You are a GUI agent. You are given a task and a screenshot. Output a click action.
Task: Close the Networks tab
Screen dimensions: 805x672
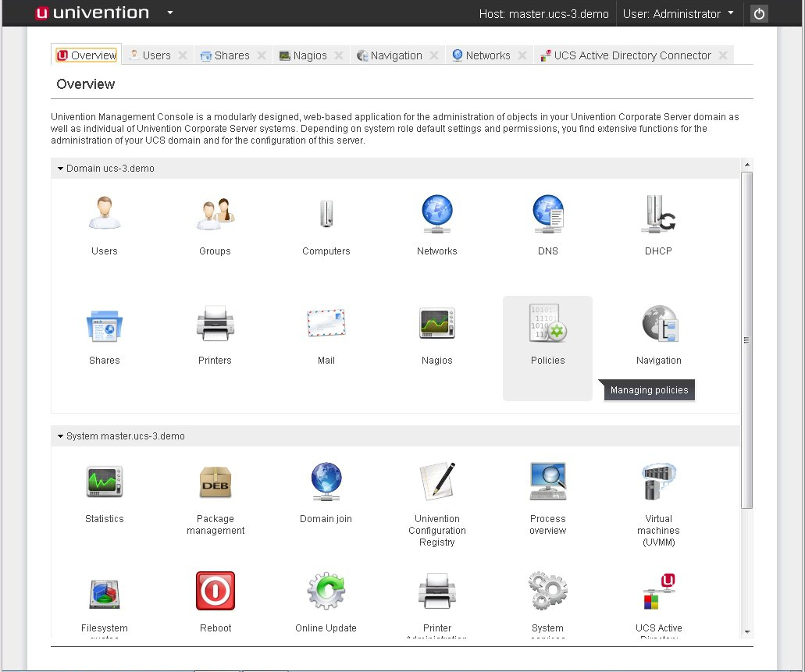pos(522,55)
